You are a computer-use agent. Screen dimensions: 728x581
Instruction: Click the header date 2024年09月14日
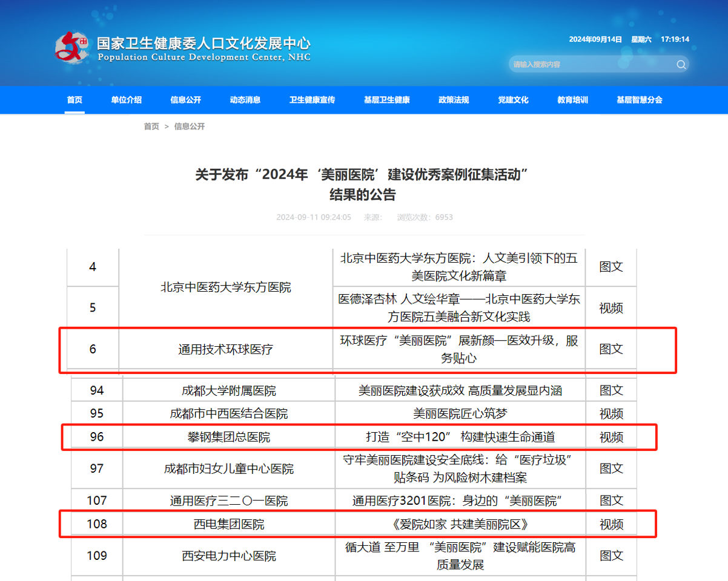coord(595,39)
